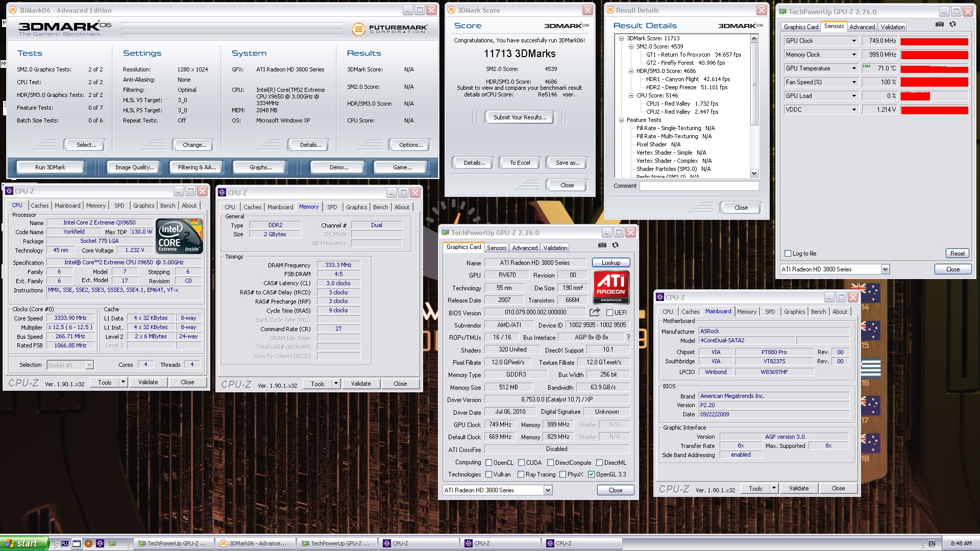The image size is (980, 551).
Task: Open Bench tab in CPU-Z CPU window
Action: 167,206
